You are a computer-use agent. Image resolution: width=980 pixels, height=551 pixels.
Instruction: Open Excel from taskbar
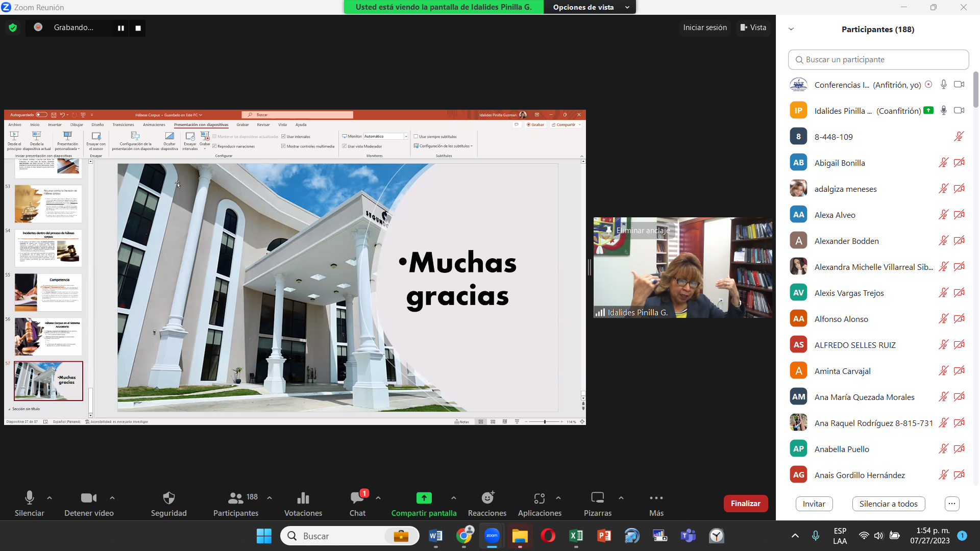[x=576, y=536]
